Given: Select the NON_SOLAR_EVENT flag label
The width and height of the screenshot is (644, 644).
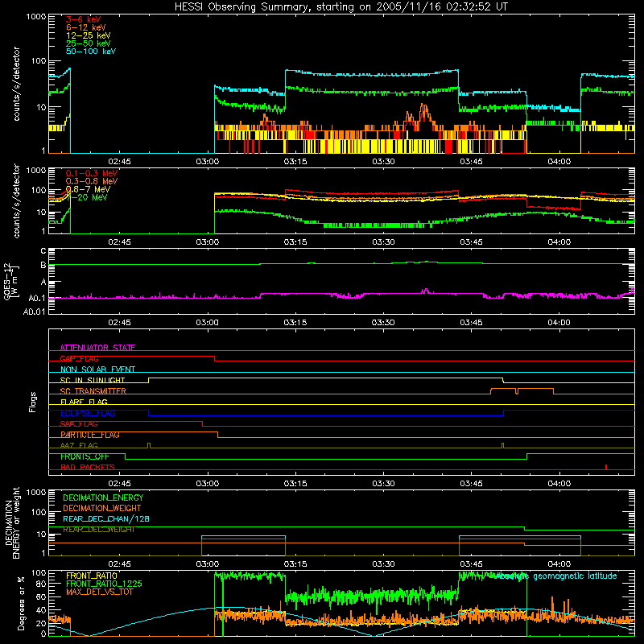Looking at the screenshot, I should 97,369.
